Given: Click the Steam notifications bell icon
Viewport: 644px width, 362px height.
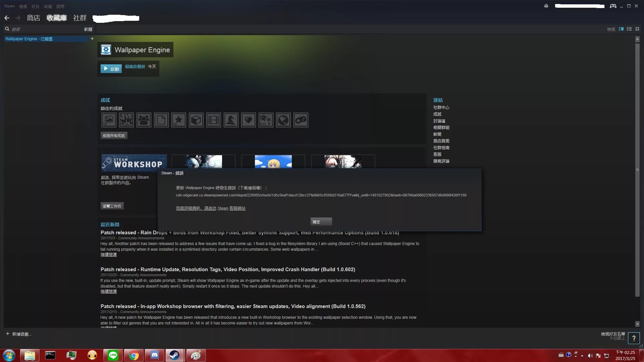Looking at the screenshot, I should tap(546, 6).
